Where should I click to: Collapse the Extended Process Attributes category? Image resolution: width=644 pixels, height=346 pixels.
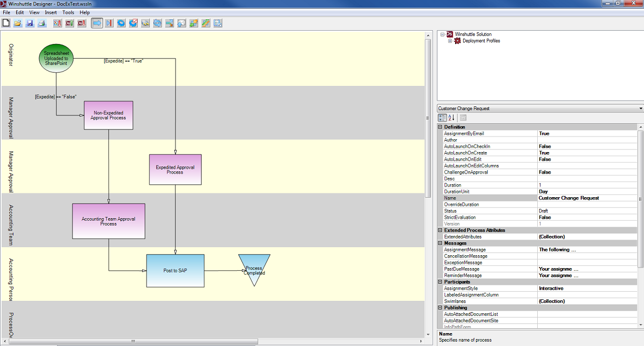click(441, 230)
